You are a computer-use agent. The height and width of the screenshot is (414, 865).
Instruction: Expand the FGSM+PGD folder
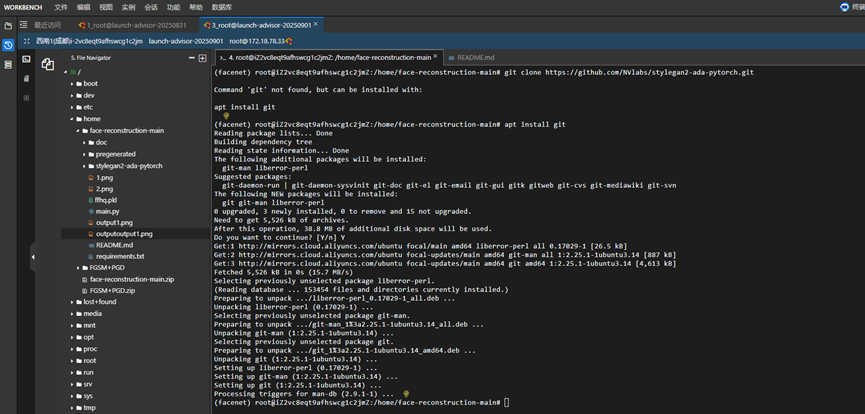(x=78, y=268)
